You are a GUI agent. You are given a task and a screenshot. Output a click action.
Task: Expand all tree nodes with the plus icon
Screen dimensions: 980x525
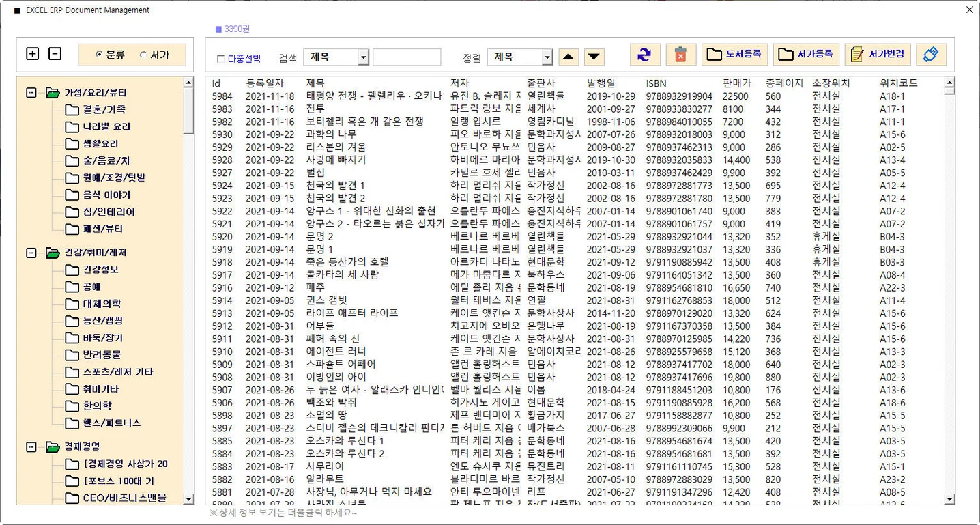coord(32,54)
